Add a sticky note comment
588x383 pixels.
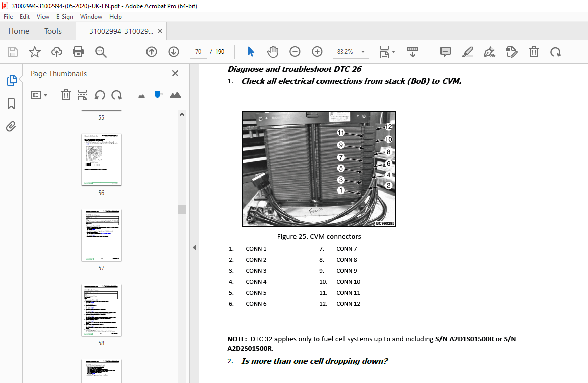[445, 52]
